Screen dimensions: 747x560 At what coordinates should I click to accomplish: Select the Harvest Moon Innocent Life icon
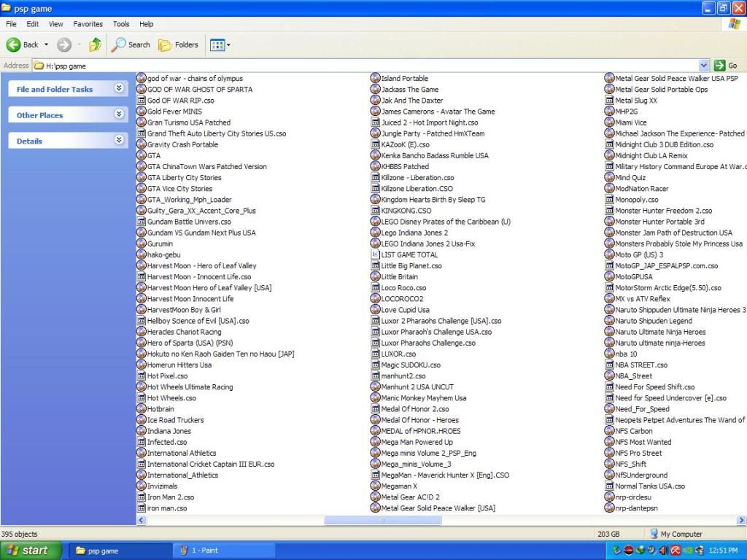141,298
